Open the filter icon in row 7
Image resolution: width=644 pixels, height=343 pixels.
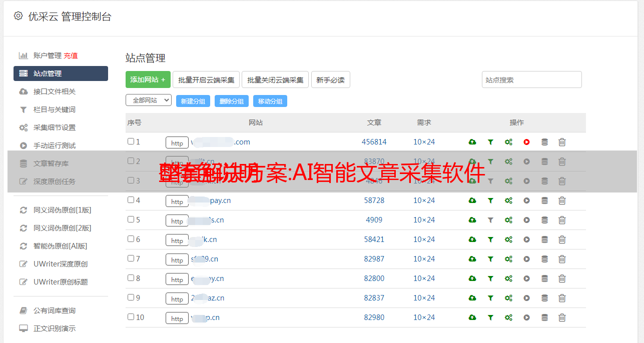[x=490, y=259]
